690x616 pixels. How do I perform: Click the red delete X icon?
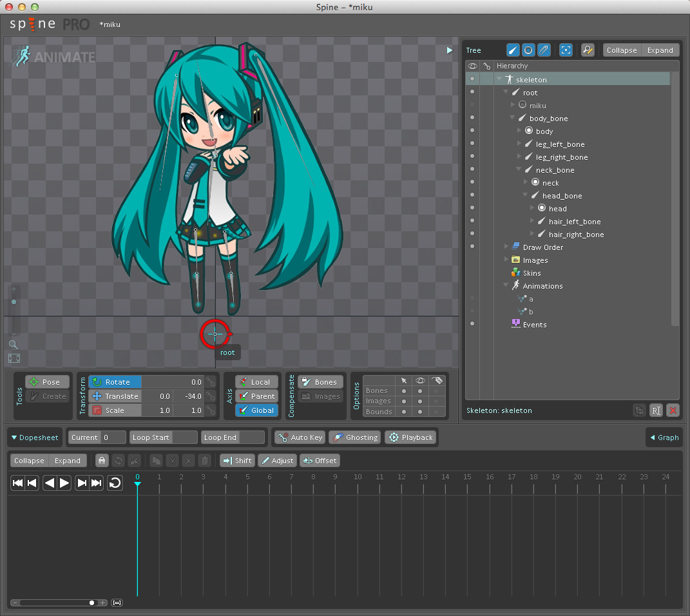click(673, 410)
